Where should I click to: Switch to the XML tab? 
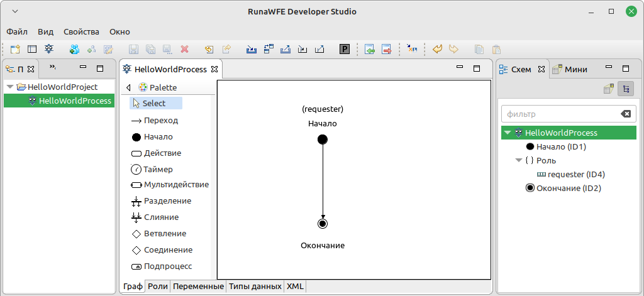pyautogui.click(x=294, y=287)
